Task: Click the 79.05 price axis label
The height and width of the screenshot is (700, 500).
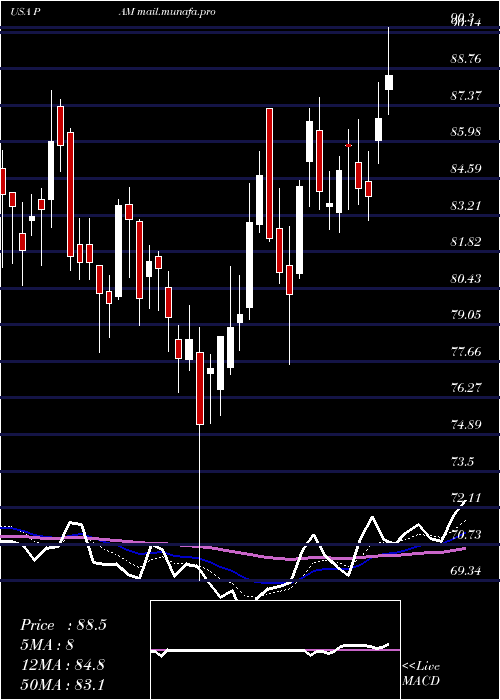Action: 466,315
